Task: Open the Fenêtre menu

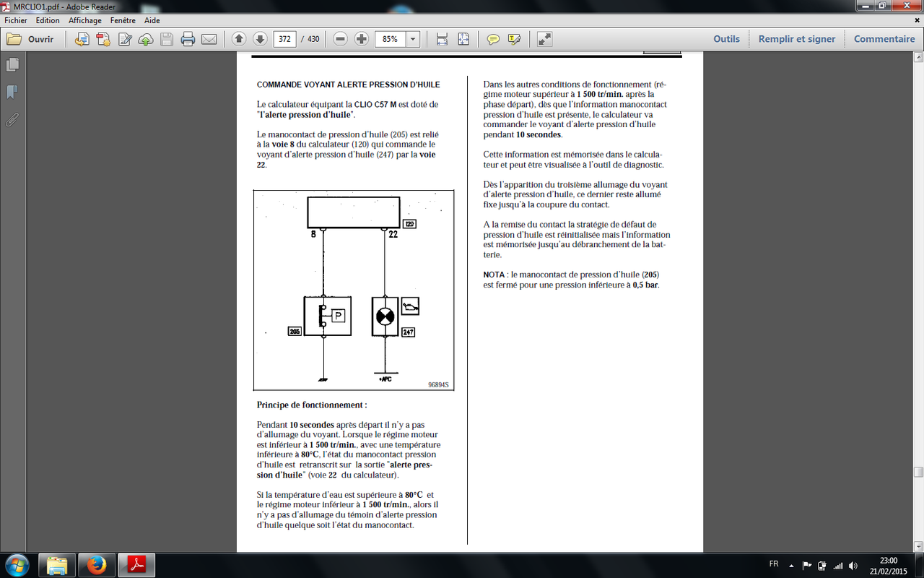Action: [123, 20]
